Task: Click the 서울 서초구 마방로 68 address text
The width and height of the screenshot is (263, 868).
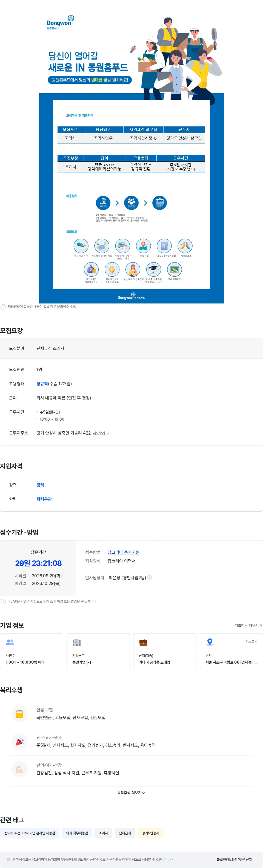Action: point(231,662)
